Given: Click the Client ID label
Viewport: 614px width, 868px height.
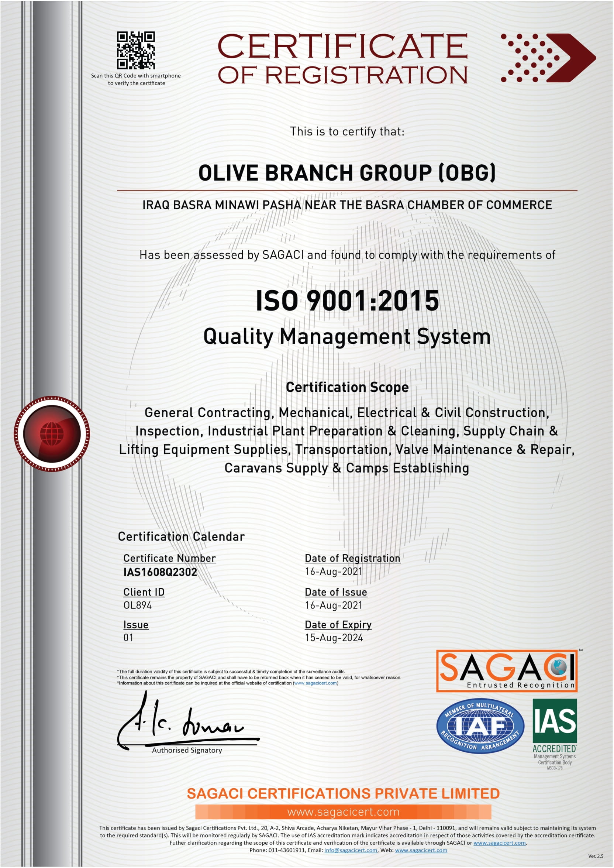Looking at the screenshot, I should [144, 592].
